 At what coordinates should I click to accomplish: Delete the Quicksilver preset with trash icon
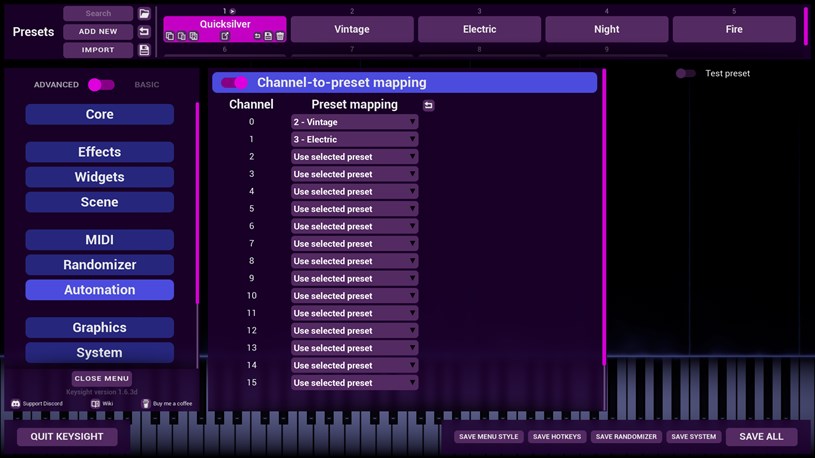[x=280, y=36]
